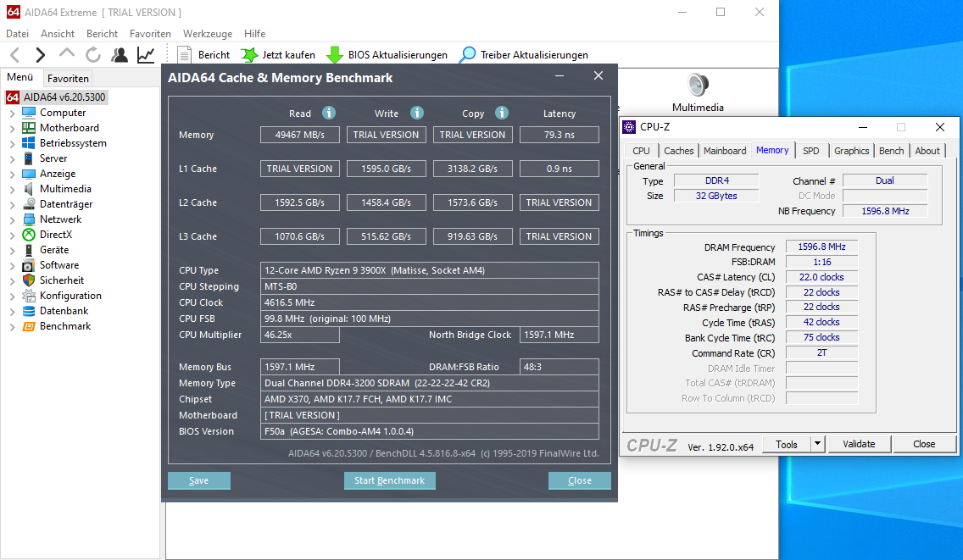Open BIOS Aktualisierungen with green arrow
Screen dimensions: 963x560
pos(387,55)
